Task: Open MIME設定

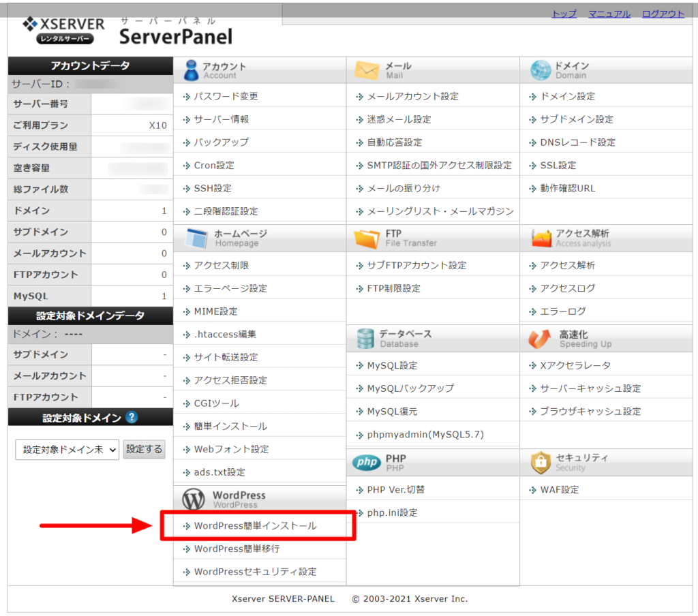Action: (x=216, y=311)
